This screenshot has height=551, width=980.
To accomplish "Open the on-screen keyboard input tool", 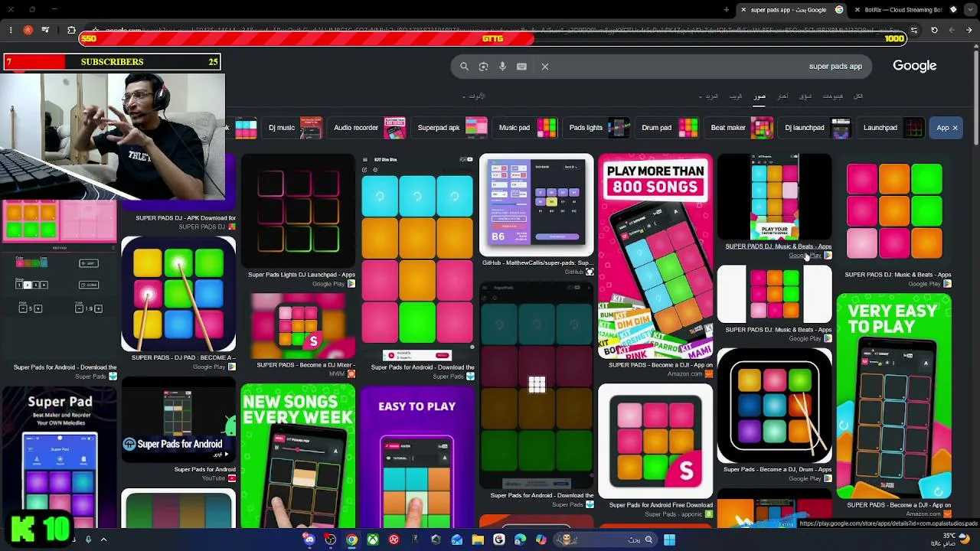I will [521, 67].
